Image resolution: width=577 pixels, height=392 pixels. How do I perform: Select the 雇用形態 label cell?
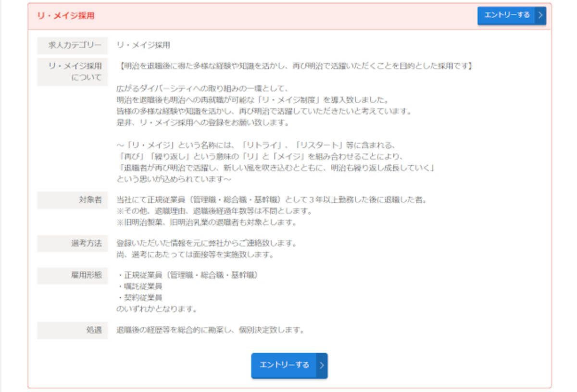[73, 275]
